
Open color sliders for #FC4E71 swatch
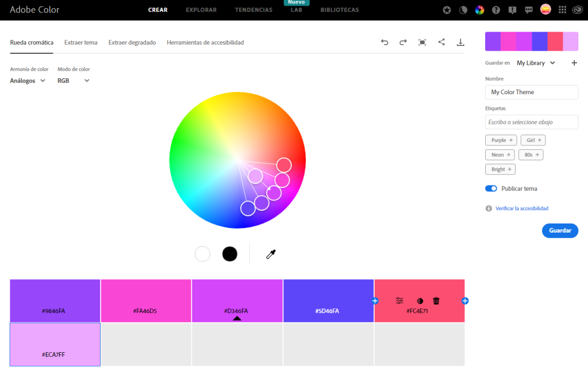coord(399,300)
